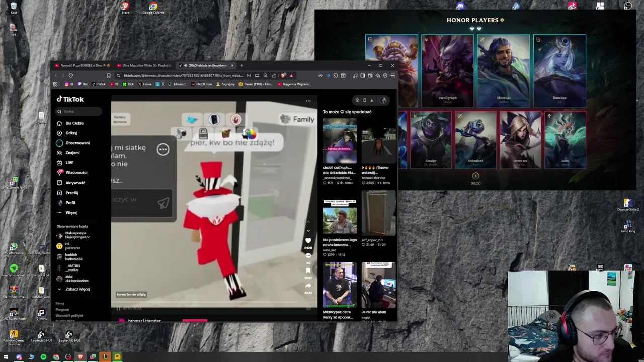This screenshot has width=644, height=362.
Task: Open Brave hamburger main menu
Action: click(x=393, y=75)
